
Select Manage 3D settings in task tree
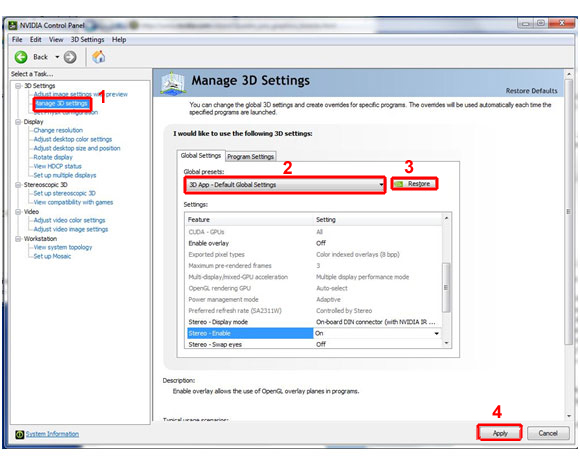point(62,104)
